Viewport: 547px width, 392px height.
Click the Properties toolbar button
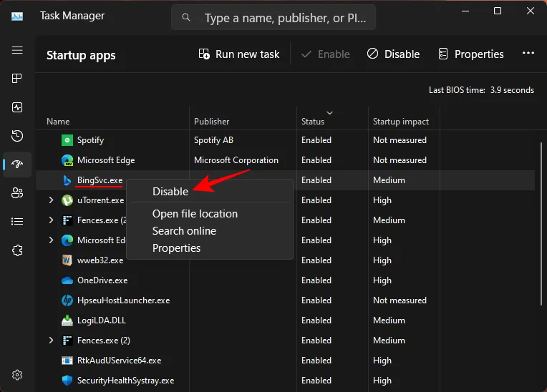(x=471, y=54)
